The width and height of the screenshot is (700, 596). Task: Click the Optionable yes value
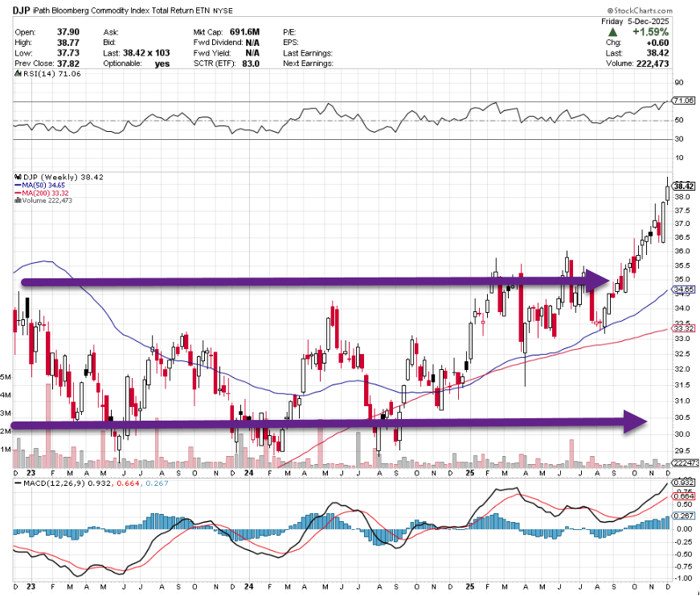pyautogui.click(x=162, y=64)
